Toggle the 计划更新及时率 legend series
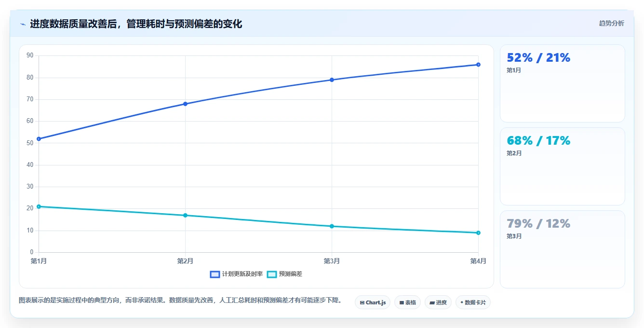Viewport: 644px width, 328px height. (236, 274)
